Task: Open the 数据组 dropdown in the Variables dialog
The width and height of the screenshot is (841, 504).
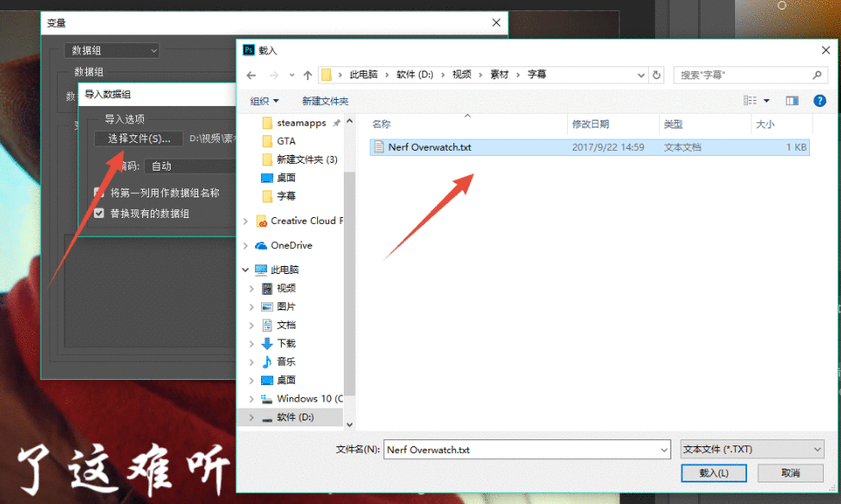Action: point(111,50)
